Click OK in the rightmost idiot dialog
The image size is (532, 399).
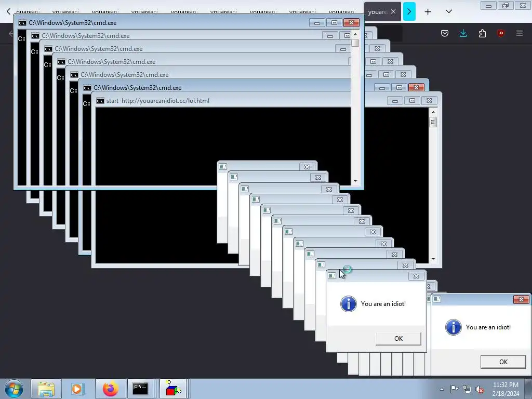click(x=503, y=362)
